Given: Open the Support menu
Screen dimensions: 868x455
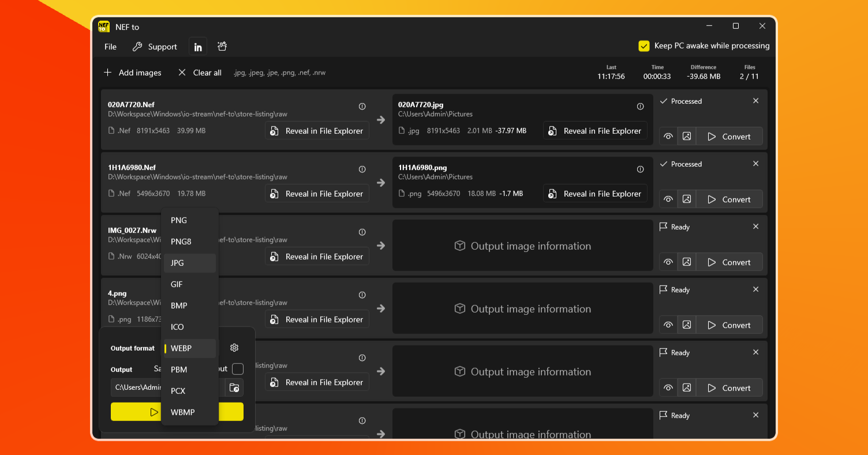Looking at the screenshot, I should (x=155, y=47).
